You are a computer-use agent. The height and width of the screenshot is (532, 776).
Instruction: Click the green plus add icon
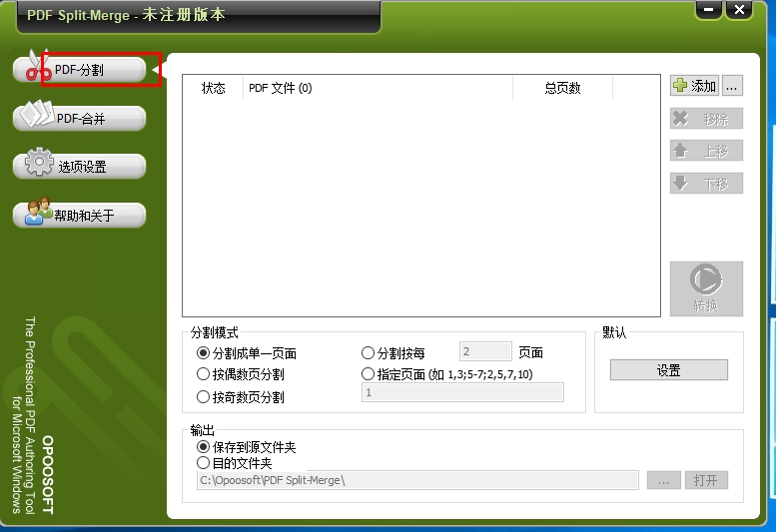pos(680,85)
